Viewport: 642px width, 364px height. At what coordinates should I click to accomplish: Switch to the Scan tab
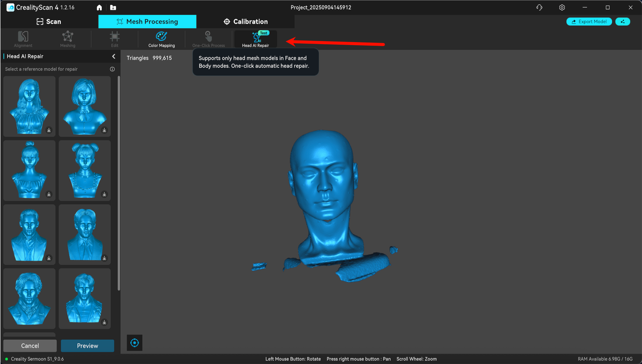pyautogui.click(x=49, y=22)
